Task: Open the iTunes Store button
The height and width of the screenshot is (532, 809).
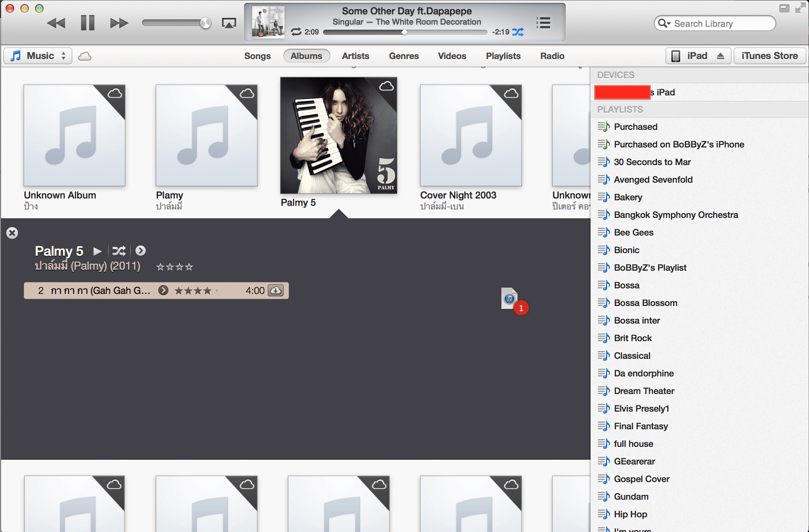Action: coord(769,56)
